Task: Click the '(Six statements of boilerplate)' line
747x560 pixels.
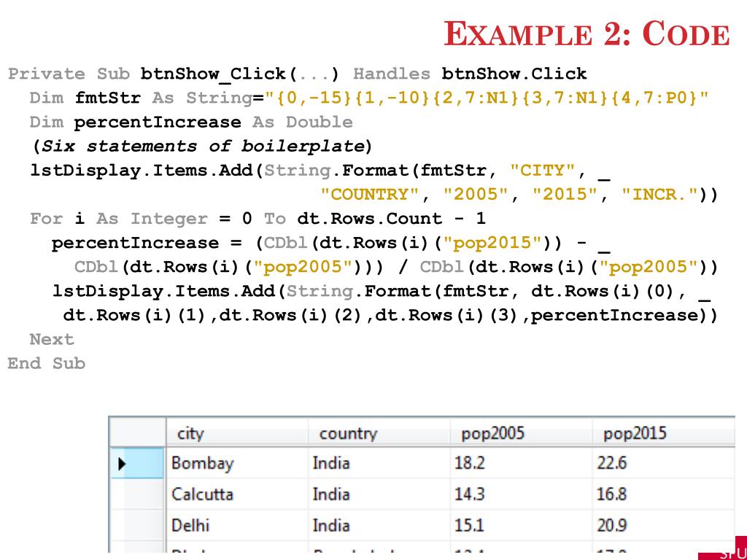Action: coord(201,146)
